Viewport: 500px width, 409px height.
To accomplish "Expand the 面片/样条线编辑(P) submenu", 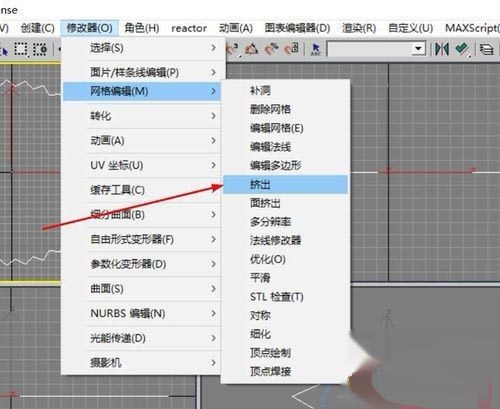I will pyautogui.click(x=142, y=72).
